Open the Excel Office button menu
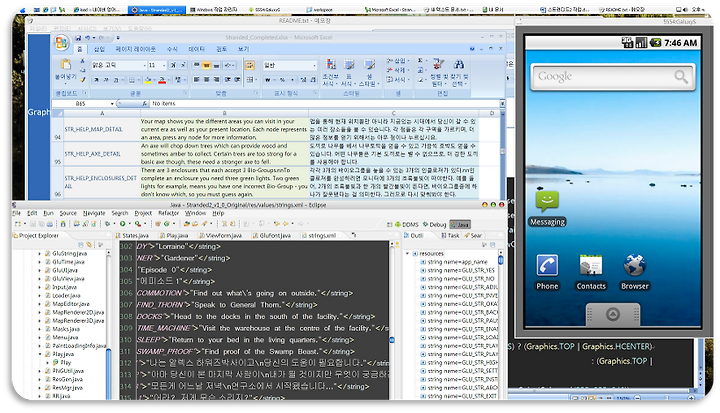 click(x=61, y=43)
